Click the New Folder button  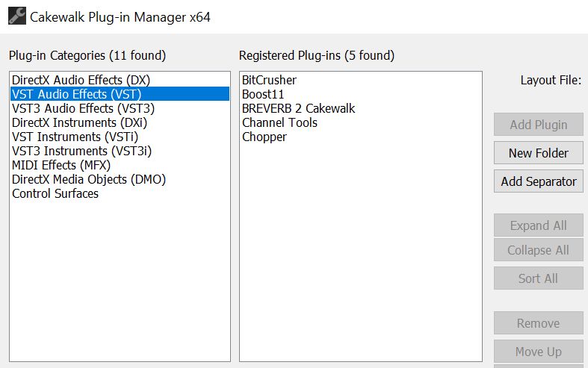tap(538, 153)
